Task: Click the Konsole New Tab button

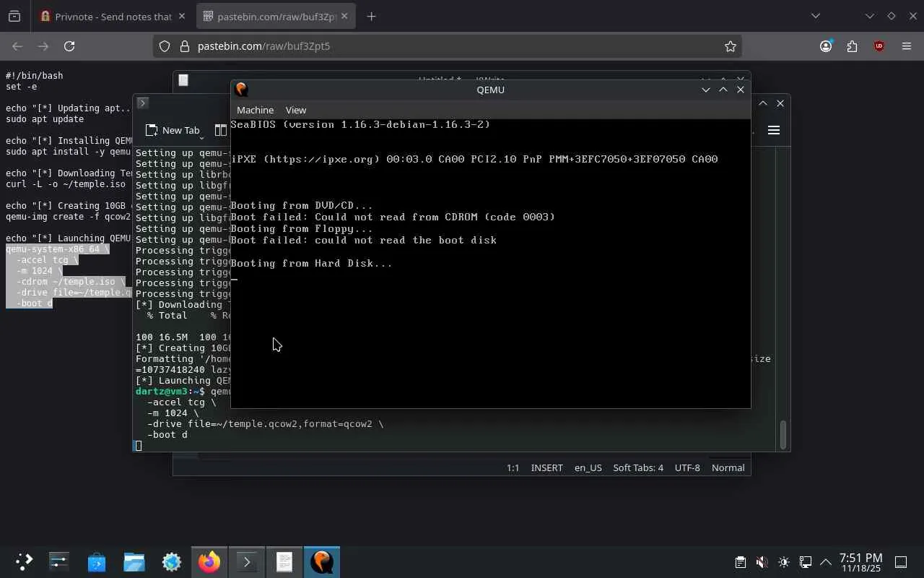Action: 173,130
